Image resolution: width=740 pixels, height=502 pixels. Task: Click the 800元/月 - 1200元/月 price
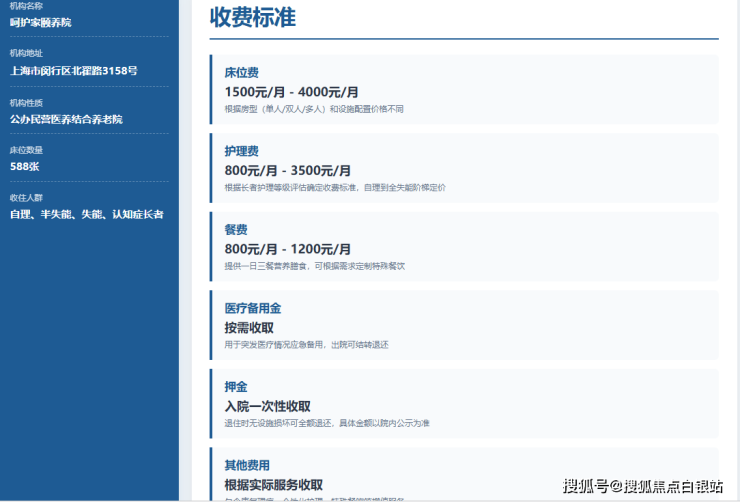pos(287,249)
